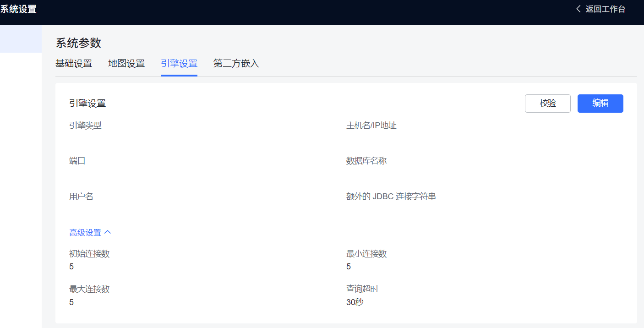Click the value 5 under 最小连接数
The image size is (644, 328).
tap(349, 267)
